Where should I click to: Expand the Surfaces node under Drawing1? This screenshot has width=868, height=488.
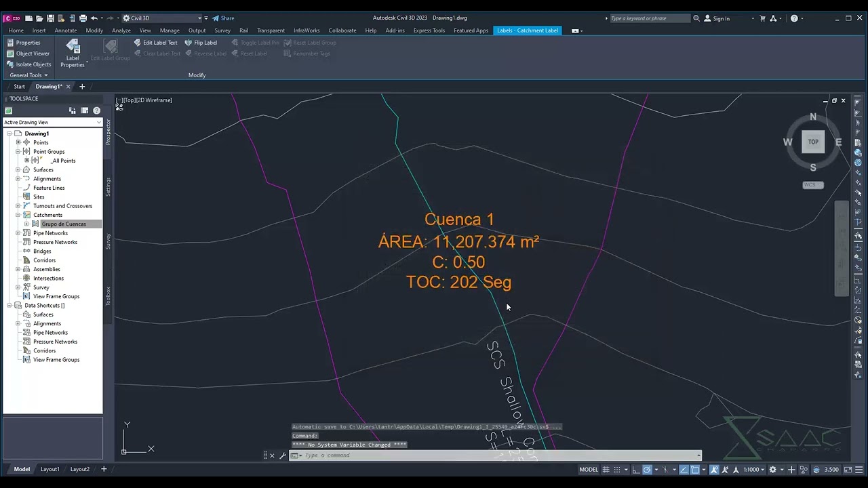(18, 169)
